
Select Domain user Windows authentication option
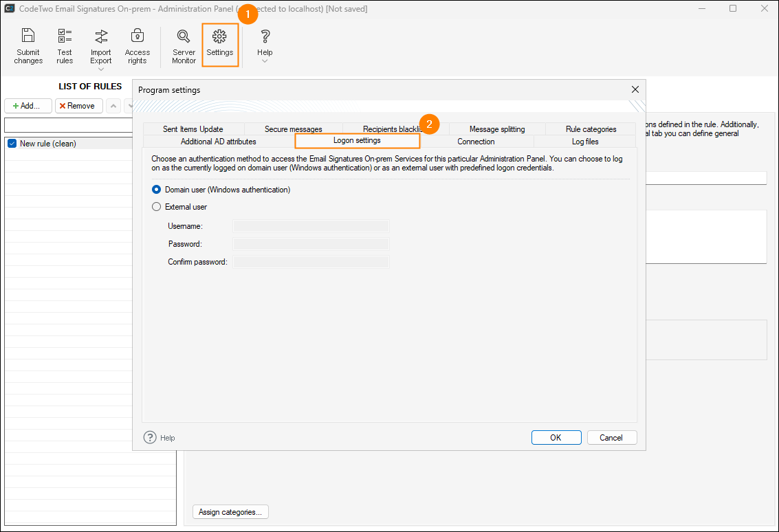(157, 190)
